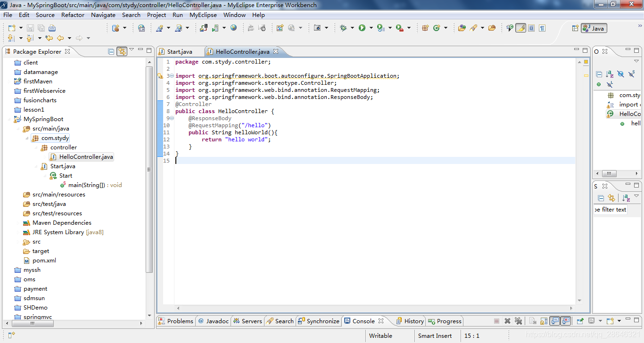This screenshot has height=343, width=644.
Task: Click the Pin Console icon
Action: (580, 321)
